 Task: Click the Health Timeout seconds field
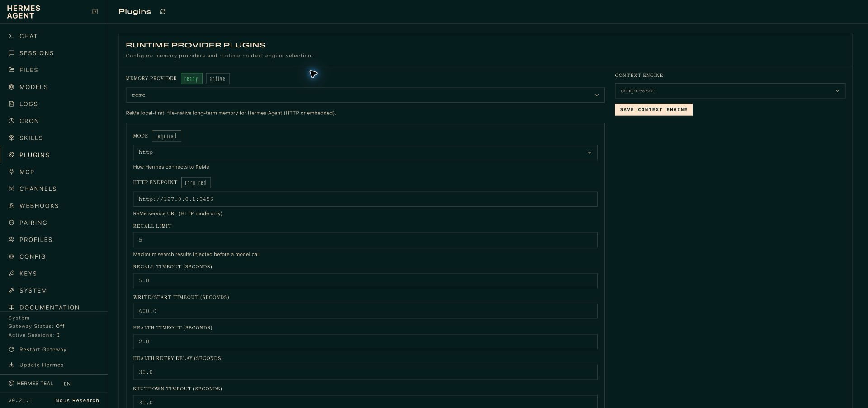[365, 342]
